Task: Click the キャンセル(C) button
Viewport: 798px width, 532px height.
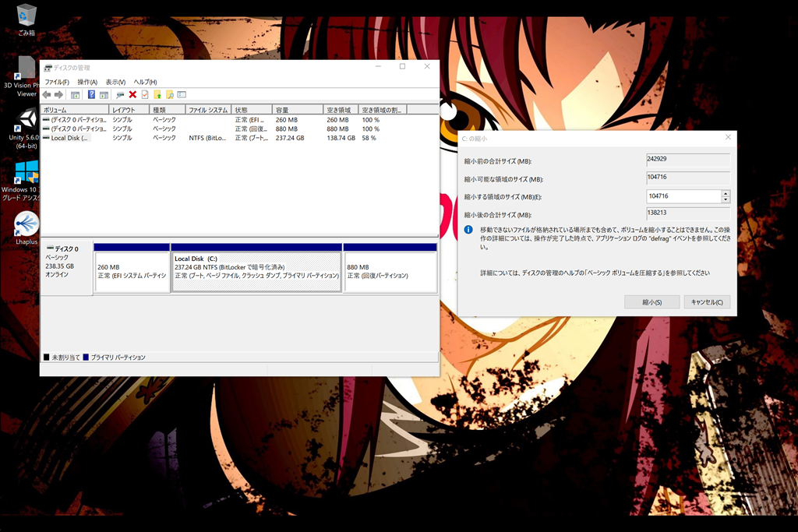Action: (x=707, y=302)
